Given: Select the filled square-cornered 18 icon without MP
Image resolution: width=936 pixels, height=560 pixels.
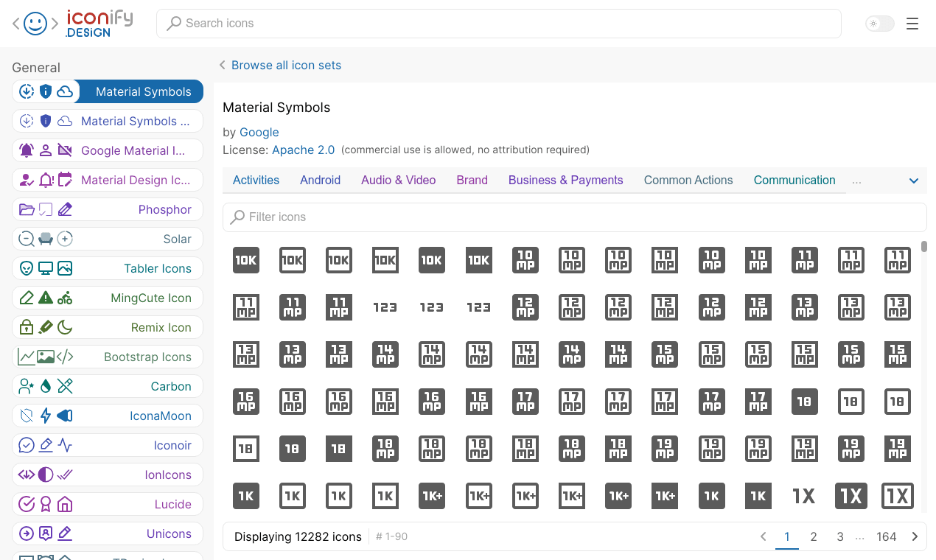Looking at the screenshot, I should [x=339, y=449].
